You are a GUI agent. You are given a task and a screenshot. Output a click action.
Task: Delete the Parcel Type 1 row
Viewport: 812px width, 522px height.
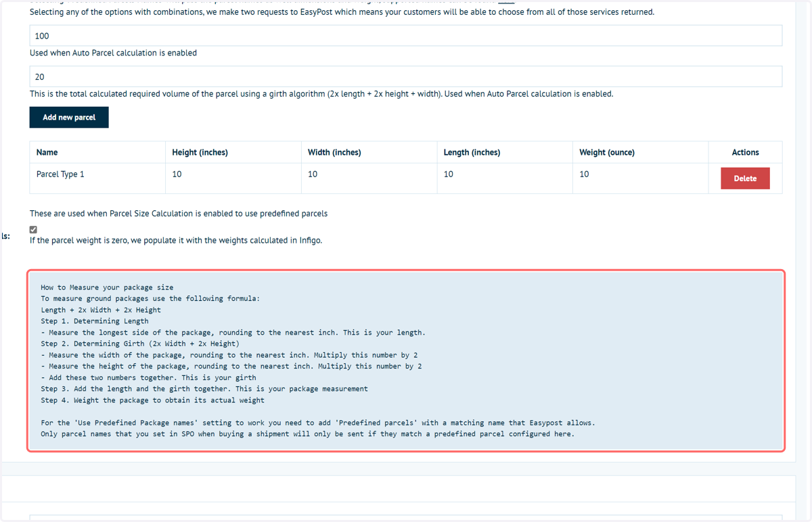pos(745,179)
